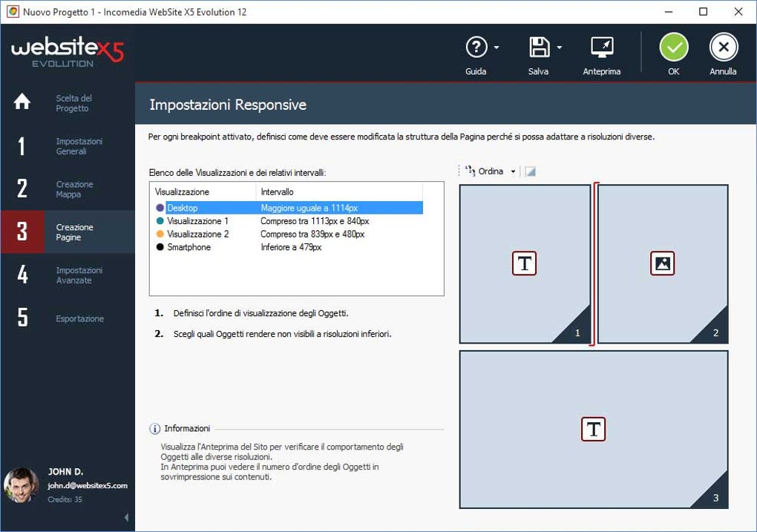Click the app icon in title bar
This screenshot has height=532, width=757.
(13, 12)
